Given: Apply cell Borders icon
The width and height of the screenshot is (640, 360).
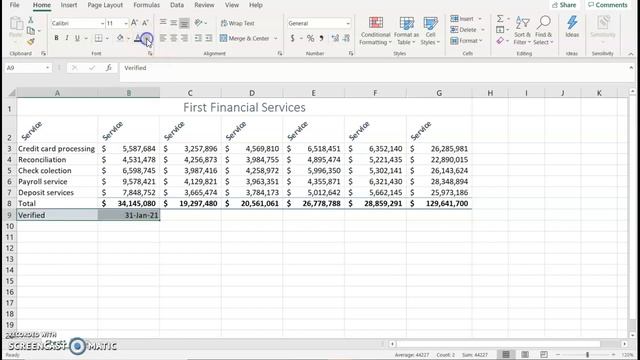Looking at the screenshot, I should pyautogui.click(x=98, y=38).
